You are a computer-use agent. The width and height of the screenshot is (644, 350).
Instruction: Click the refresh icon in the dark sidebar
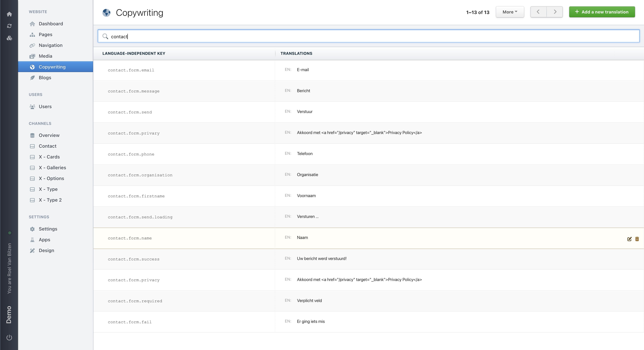coord(9,26)
